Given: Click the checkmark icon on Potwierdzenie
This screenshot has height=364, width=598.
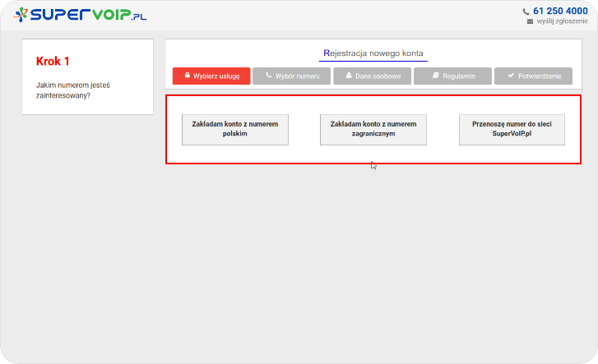Looking at the screenshot, I should [x=511, y=76].
